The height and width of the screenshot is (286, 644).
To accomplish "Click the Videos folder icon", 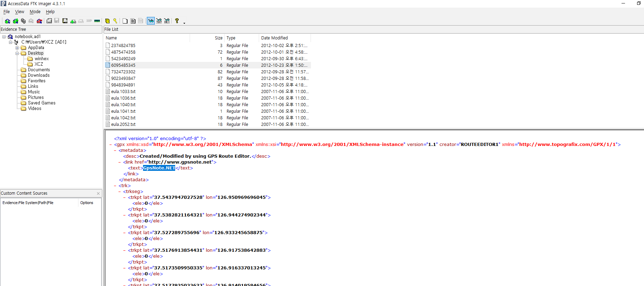I will click(23, 109).
